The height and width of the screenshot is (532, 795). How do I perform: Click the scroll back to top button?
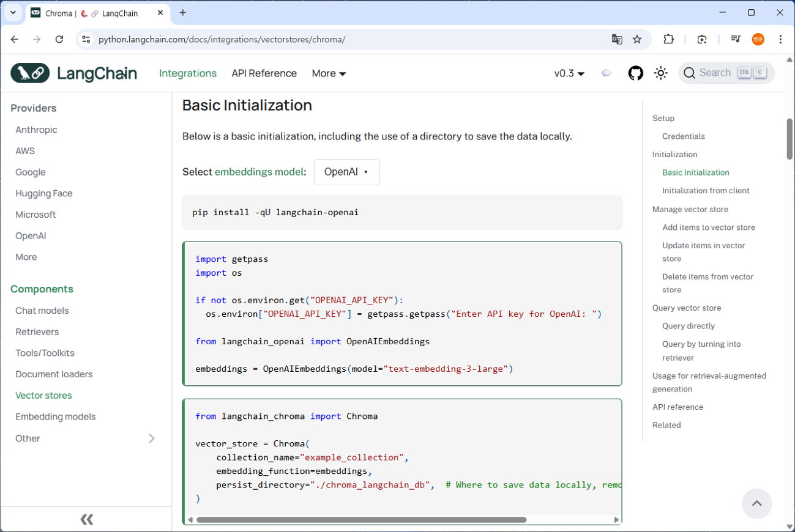tap(756, 503)
